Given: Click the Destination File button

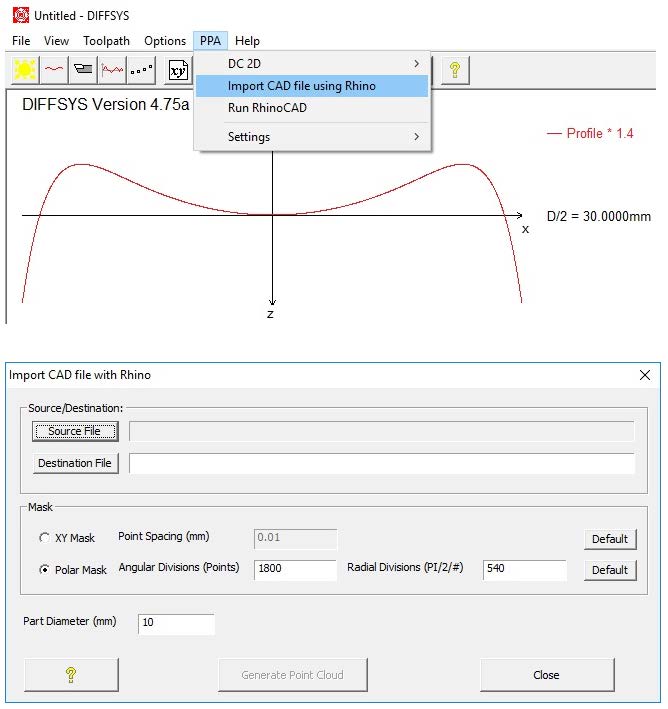Looking at the screenshot, I should (75, 463).
